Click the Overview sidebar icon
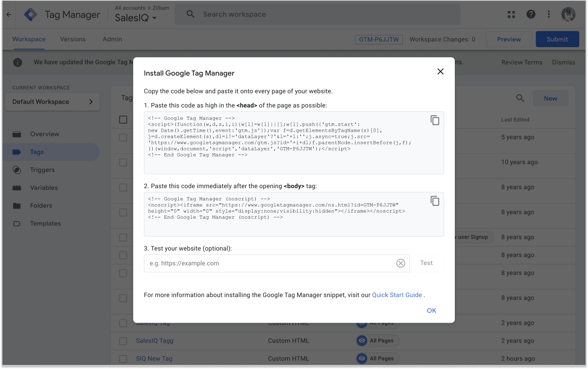The height and width of the screenshot is (369, 588). coord(17,134)
